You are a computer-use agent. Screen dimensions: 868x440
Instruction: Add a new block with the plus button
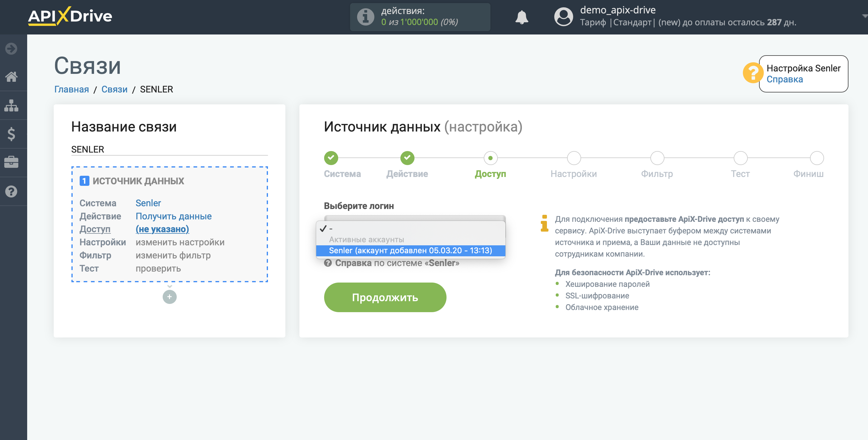[x=169, y=297]
